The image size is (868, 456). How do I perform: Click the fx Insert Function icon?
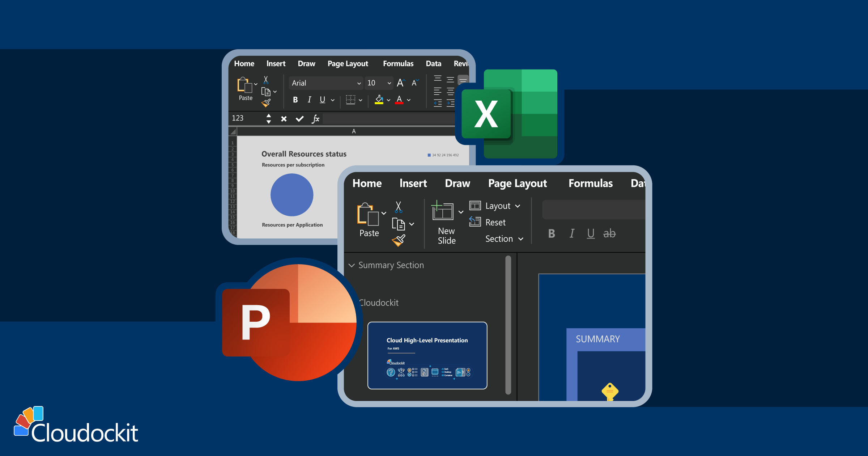click(315, 119)
